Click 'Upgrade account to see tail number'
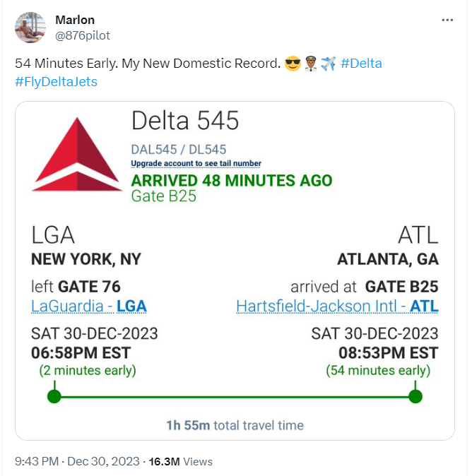This screenshot has width=472, height=476. [x=196, y=164]
